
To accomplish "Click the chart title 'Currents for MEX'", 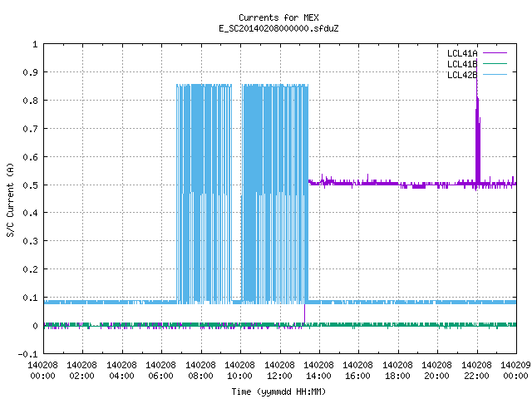I will pos(278,17).
